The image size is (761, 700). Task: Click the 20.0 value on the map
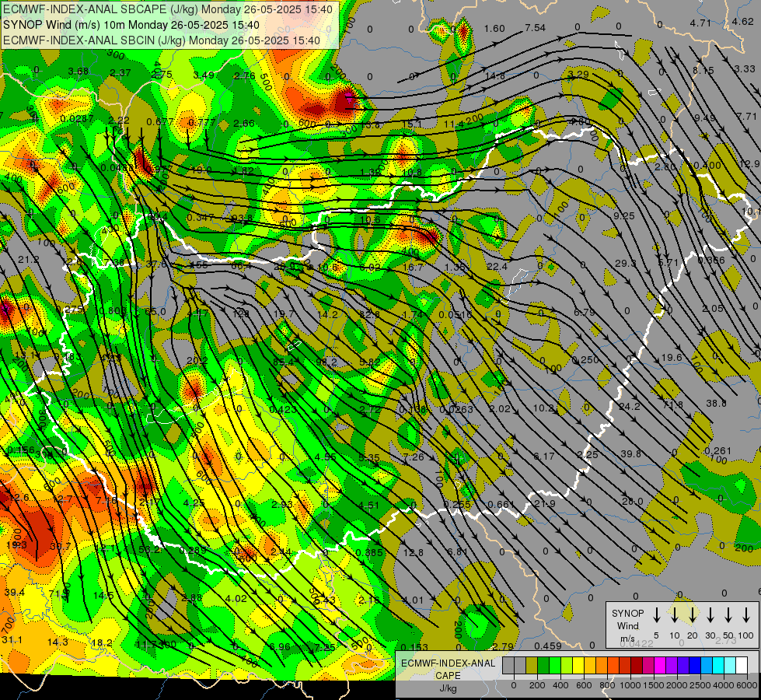[633, 502]
